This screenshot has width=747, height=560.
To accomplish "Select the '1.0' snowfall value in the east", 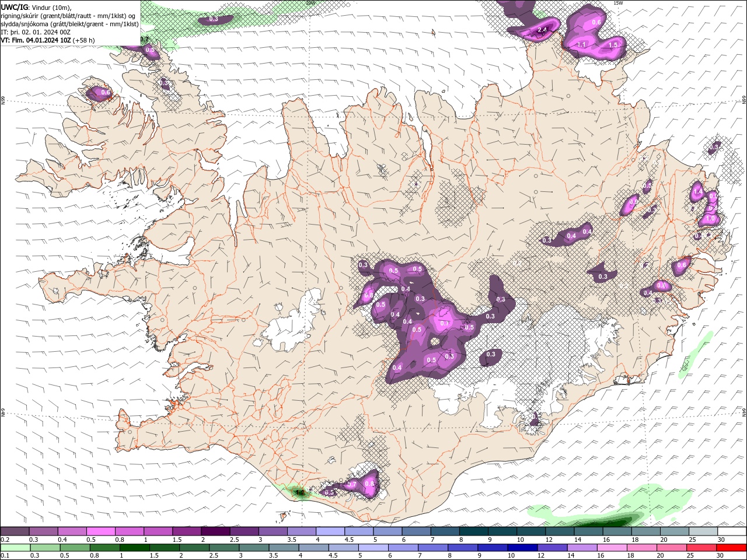I will pos(710,219).
